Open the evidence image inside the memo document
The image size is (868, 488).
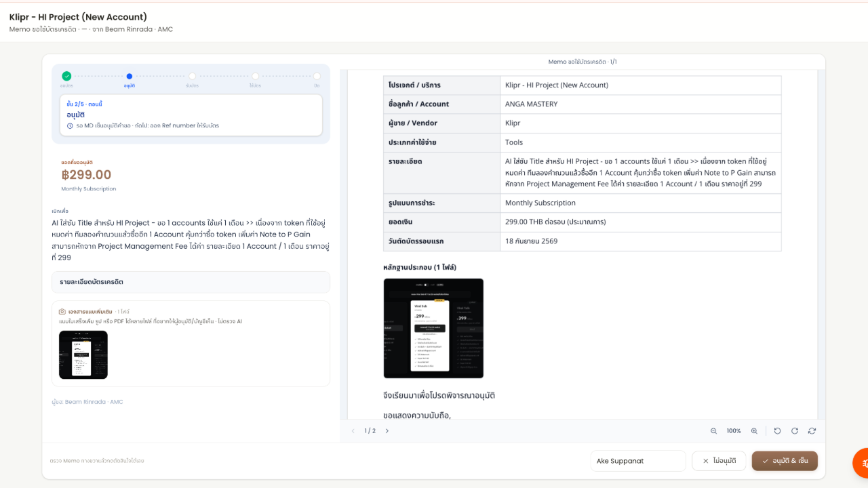click(x=433, y=328)
